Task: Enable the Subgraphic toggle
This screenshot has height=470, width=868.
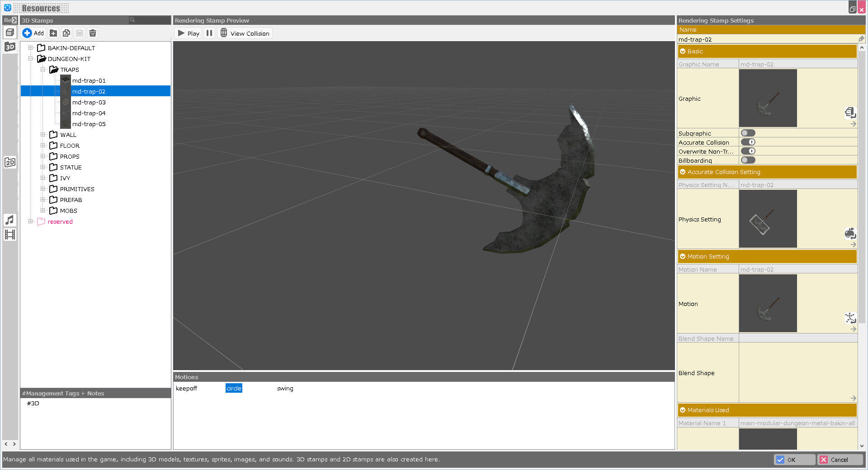Action: click(x=748, y=132)
